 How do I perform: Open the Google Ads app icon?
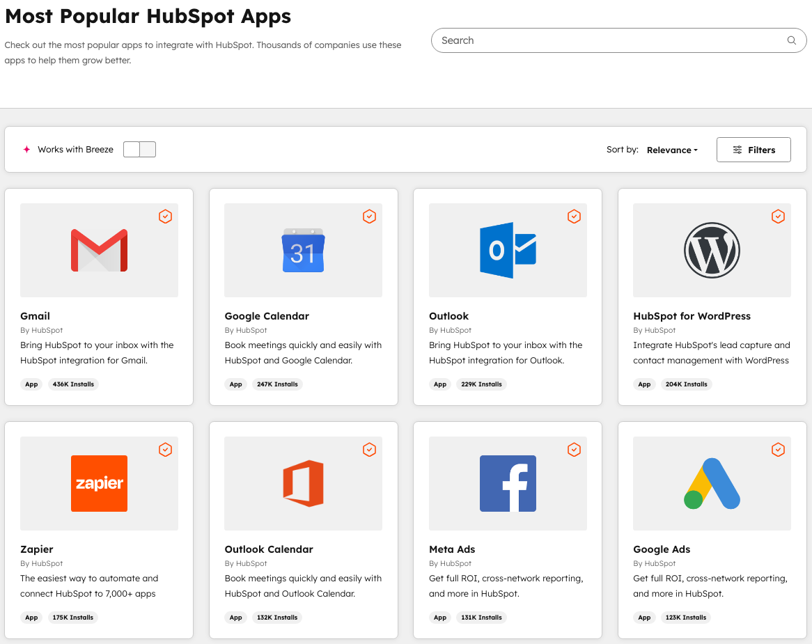tap(712, 483)
